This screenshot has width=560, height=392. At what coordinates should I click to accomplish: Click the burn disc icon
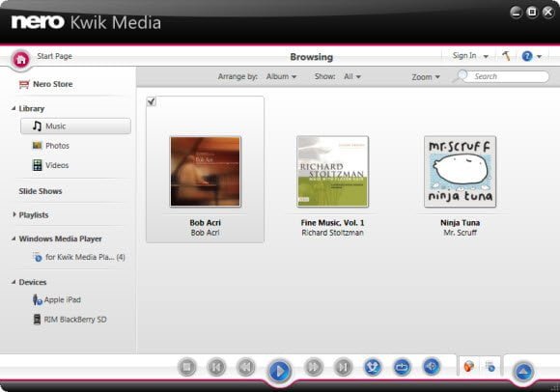pos(468,366)
